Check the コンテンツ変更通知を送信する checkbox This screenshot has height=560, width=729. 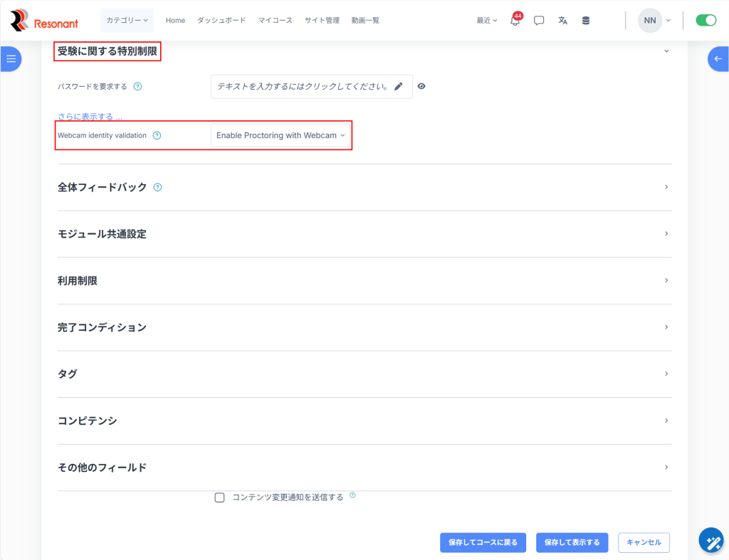[220, 497]
